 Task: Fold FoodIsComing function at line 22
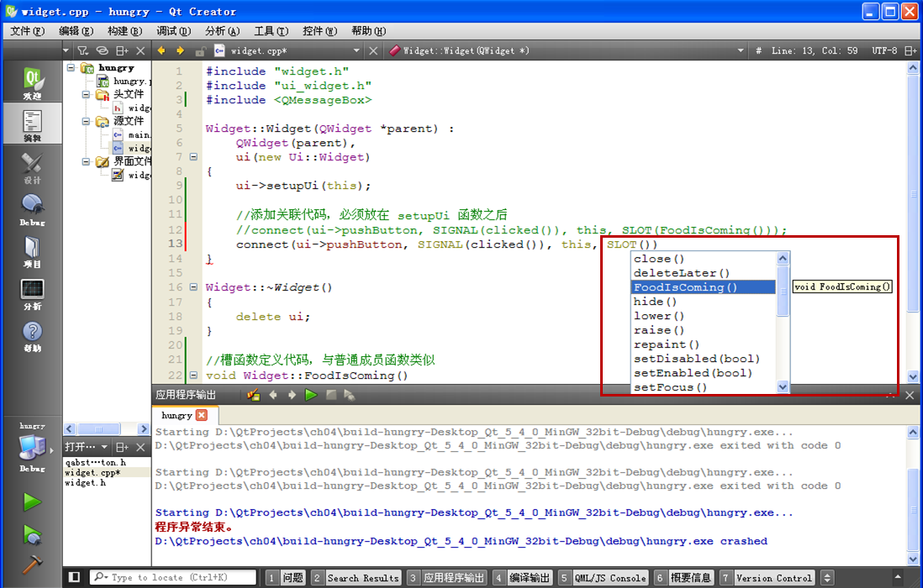tap(193, 375)
